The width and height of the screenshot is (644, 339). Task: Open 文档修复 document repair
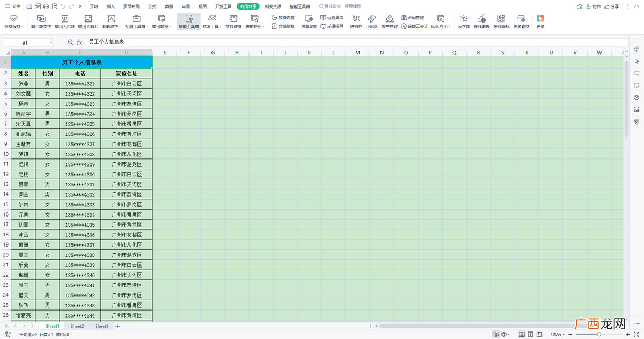(x=283, y=26)
